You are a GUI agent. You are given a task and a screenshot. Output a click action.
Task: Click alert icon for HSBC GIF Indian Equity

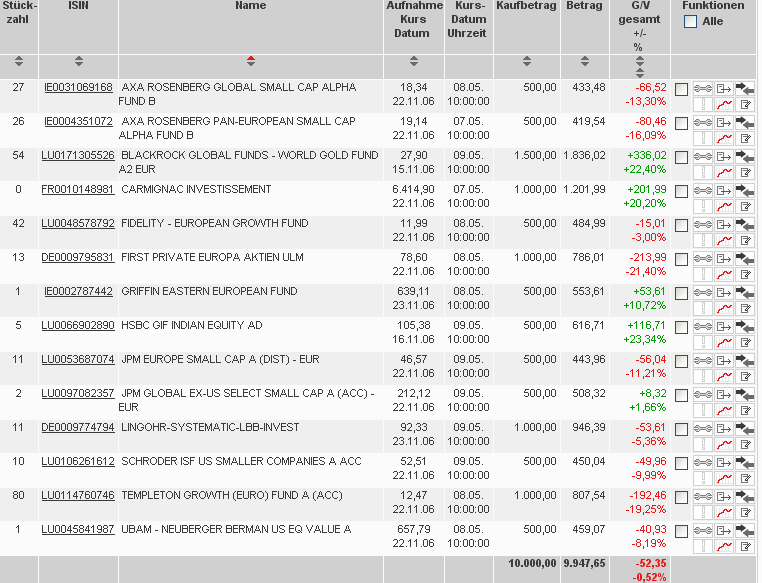(703, 342)
